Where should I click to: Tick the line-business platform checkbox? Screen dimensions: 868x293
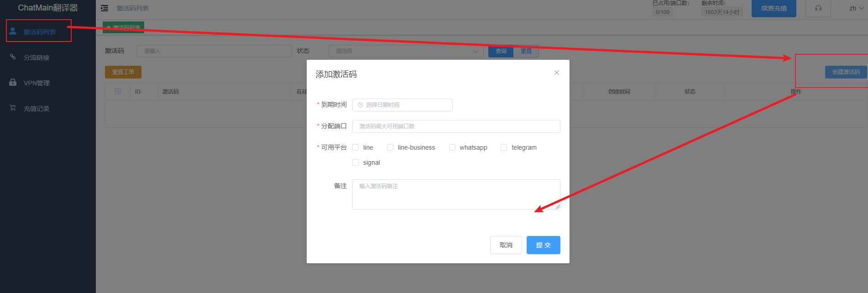[x=390, y=147]
